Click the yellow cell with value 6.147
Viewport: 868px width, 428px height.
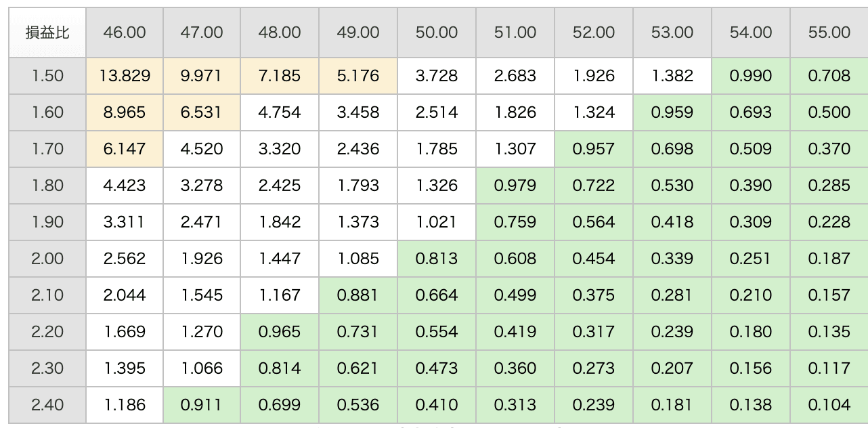pos(125,149)
